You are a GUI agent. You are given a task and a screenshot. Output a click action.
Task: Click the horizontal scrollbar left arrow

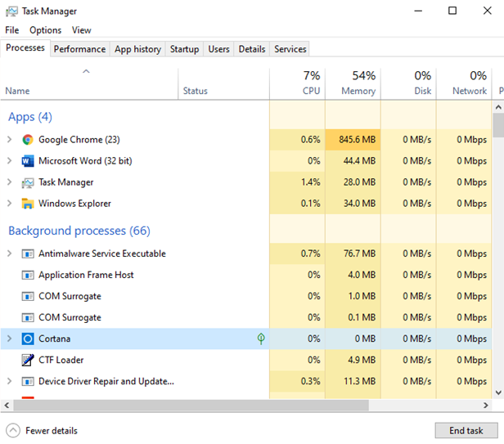click(x=7, y=406)
